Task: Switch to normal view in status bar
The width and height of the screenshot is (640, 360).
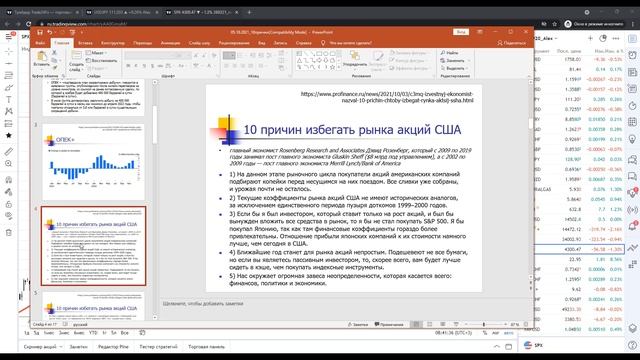Action: point(416,324)
